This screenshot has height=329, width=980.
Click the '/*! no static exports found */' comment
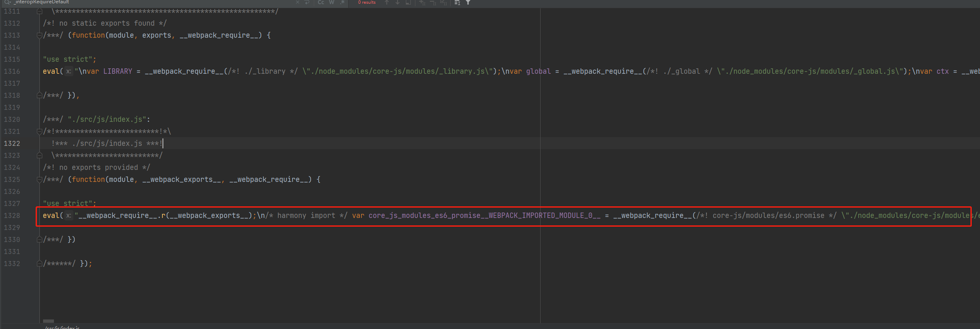pos(105,23)
